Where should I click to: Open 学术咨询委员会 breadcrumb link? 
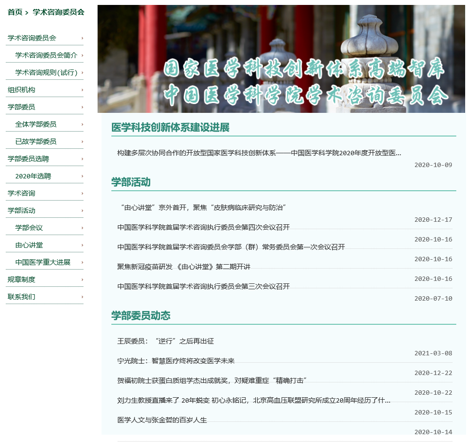pyautogui.click(x=58, y=12)
